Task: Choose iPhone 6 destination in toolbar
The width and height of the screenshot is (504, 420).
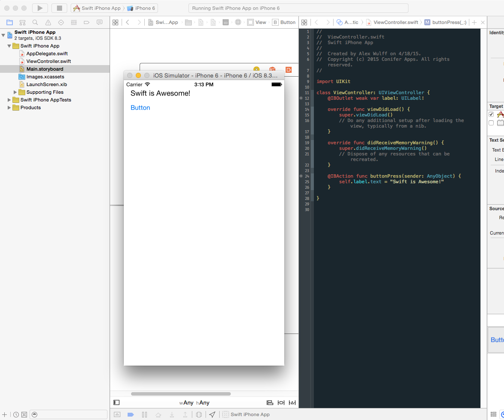Action: [x=141, y=8]
